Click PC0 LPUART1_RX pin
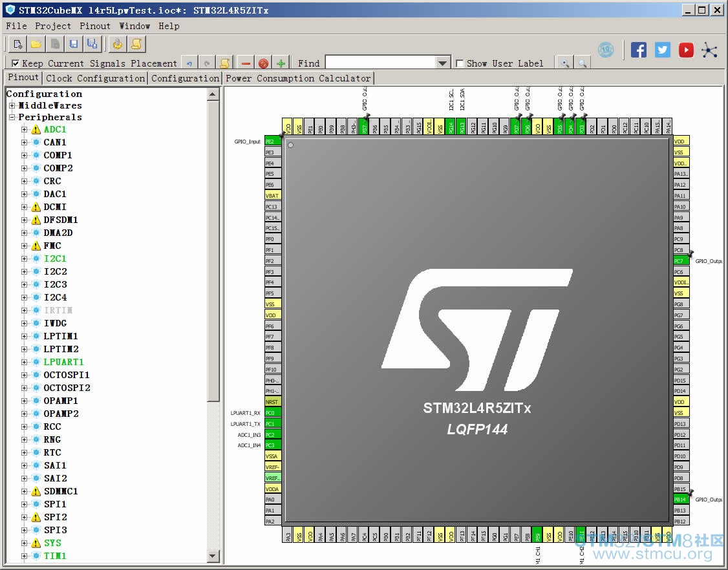 [273, 413]
